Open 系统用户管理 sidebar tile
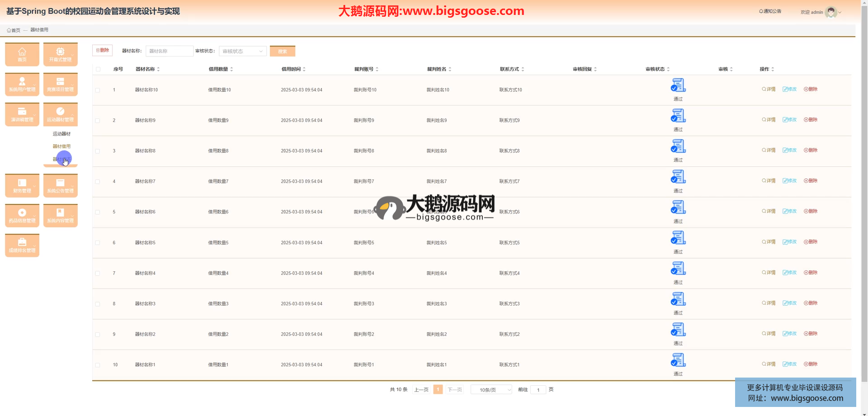The width and height of the screenshot is (868, 416). 22,84
